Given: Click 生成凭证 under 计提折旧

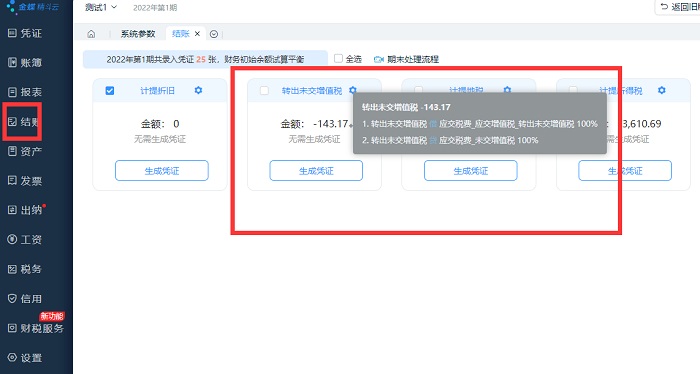Looking at the screenshot, I should [x=162, y=170].
